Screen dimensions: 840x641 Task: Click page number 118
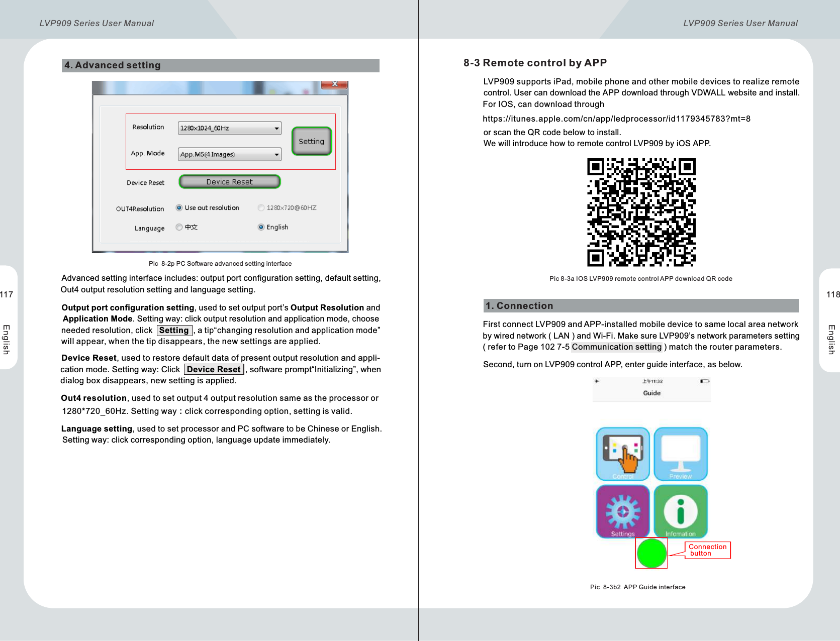coord(833,294)
